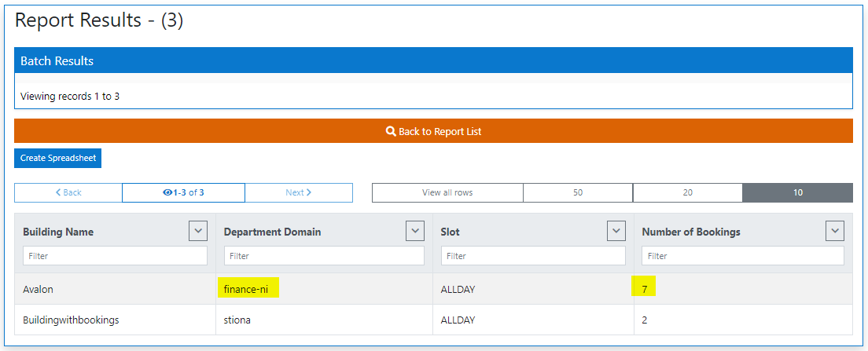The image size is (868, 351).
Task: Click Back to Report List button
Action: coord(433,131)
